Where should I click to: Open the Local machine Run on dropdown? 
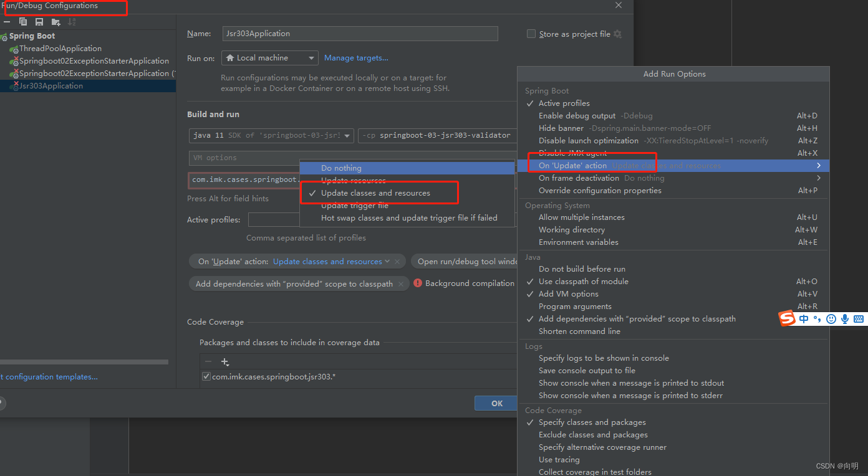coord(269,58)
